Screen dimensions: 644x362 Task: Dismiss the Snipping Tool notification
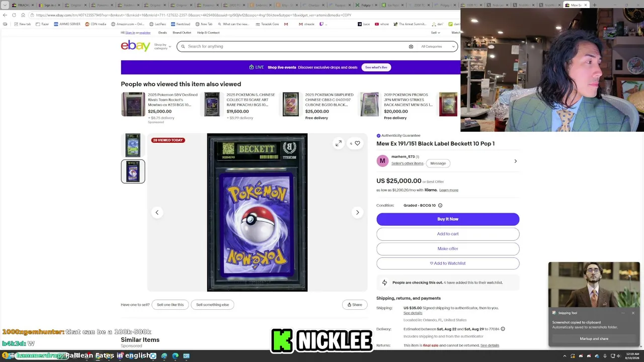(633, 313)
